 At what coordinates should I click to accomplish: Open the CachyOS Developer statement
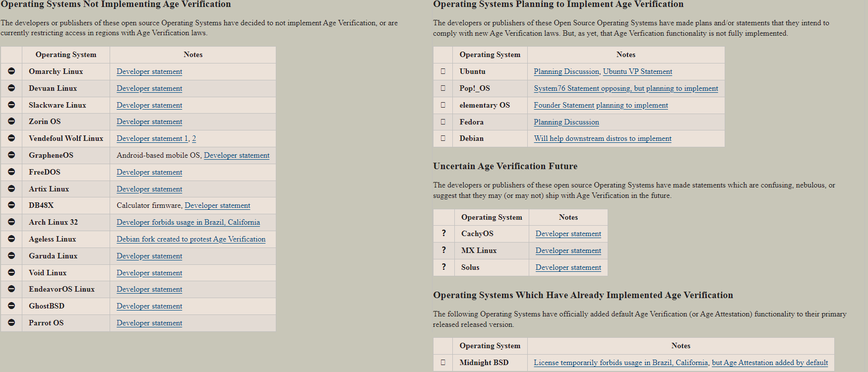point(568,234)
